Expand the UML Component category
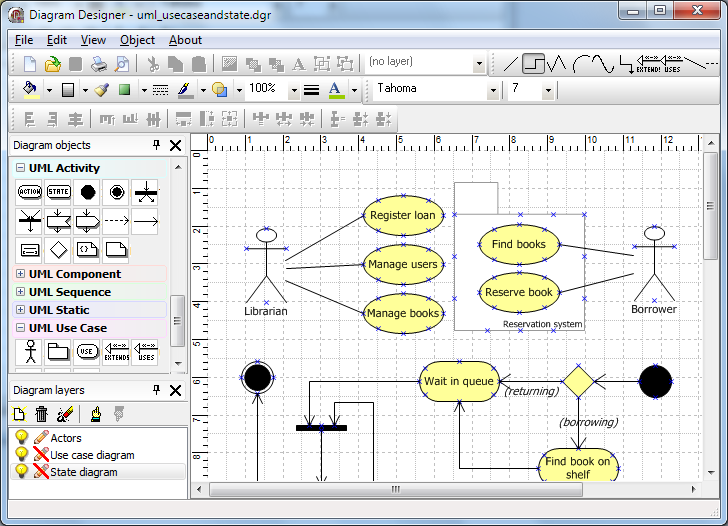728x526 pixels. coord(20,274)
